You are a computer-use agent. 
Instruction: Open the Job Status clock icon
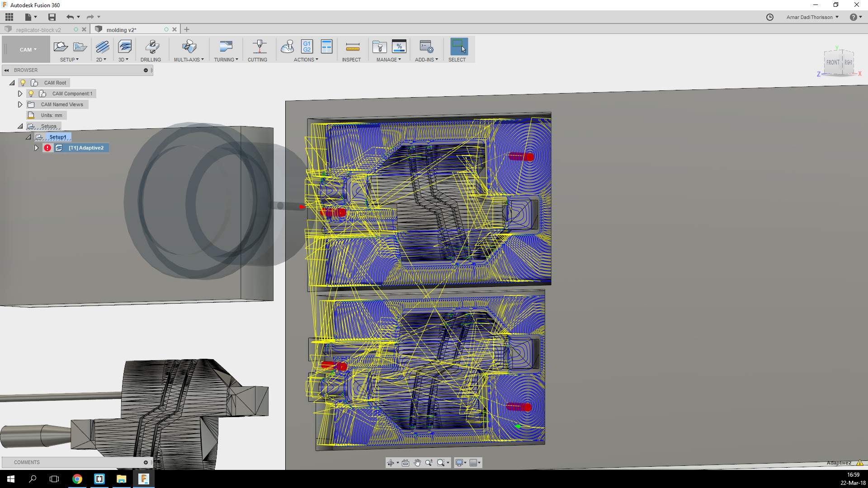(x=770, y=17)
